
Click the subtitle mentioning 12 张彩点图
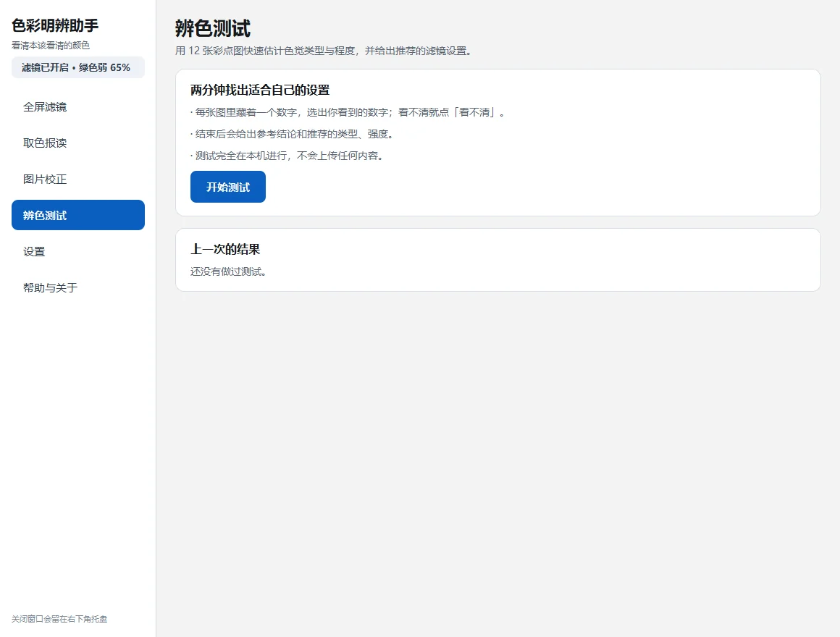click(324, 51)
